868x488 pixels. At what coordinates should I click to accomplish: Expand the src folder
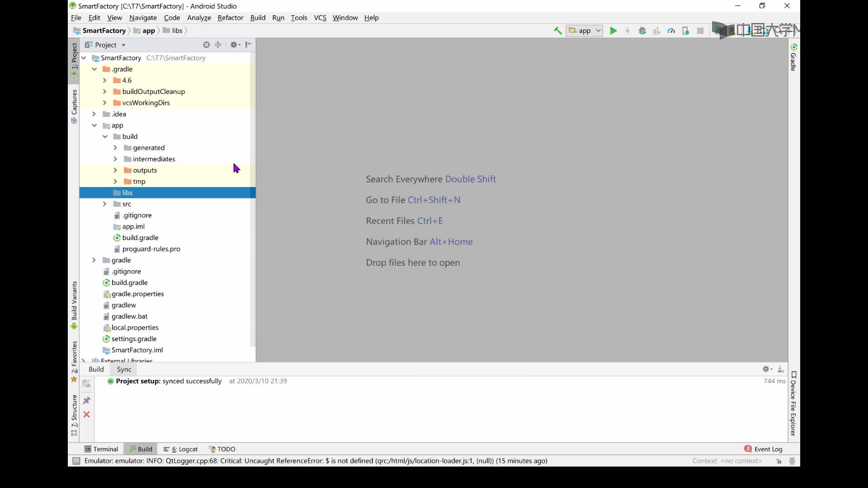tap(104, 204)
